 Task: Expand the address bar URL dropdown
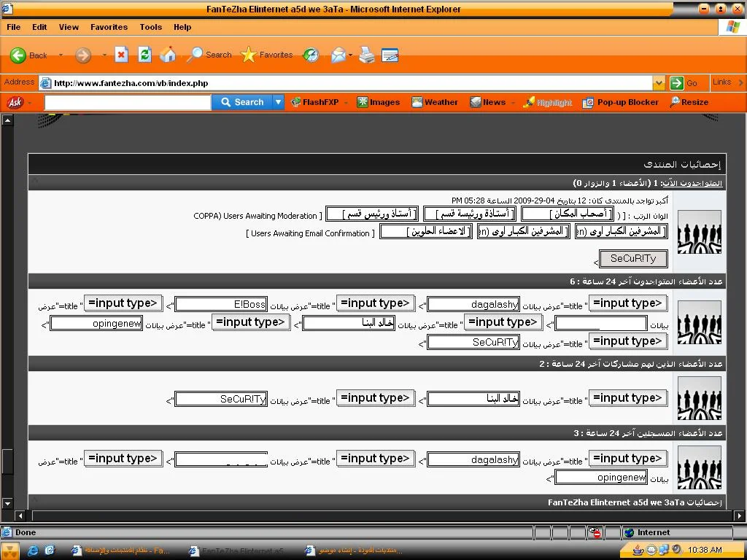[x=659, y=83]
